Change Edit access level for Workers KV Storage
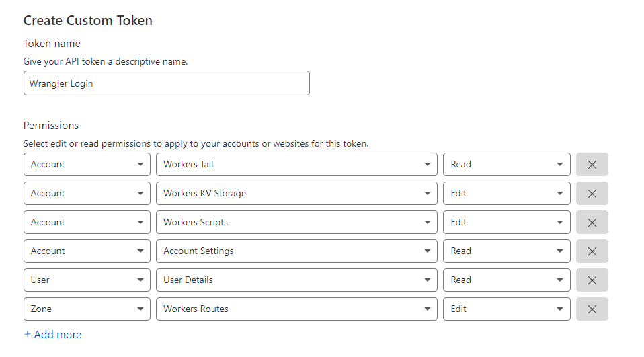 click(x=507, y=194)
